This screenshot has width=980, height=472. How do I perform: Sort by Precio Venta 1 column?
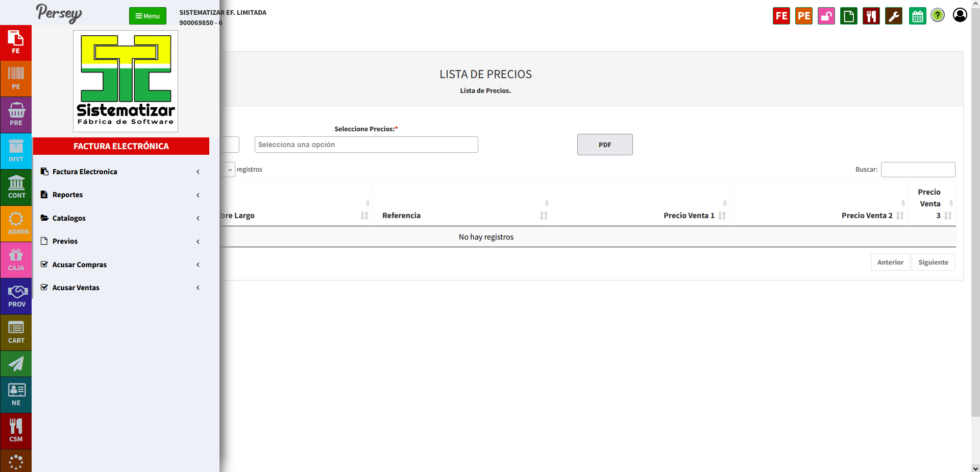(x=689, y=216)
